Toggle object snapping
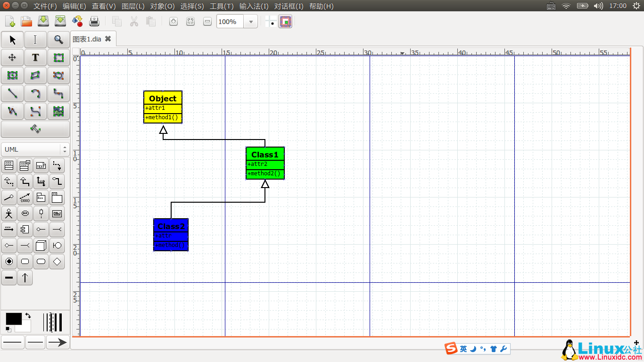The image size is (644, 362). coord(285,21)
